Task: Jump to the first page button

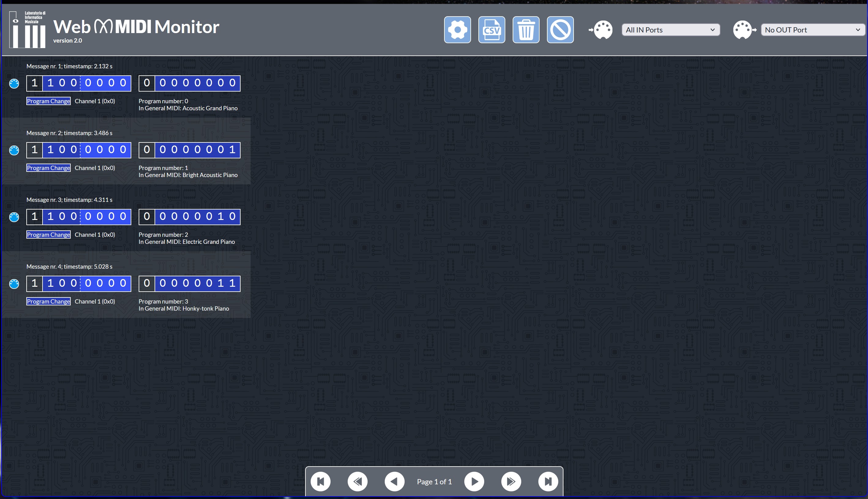Action: [x=320, y=482]
